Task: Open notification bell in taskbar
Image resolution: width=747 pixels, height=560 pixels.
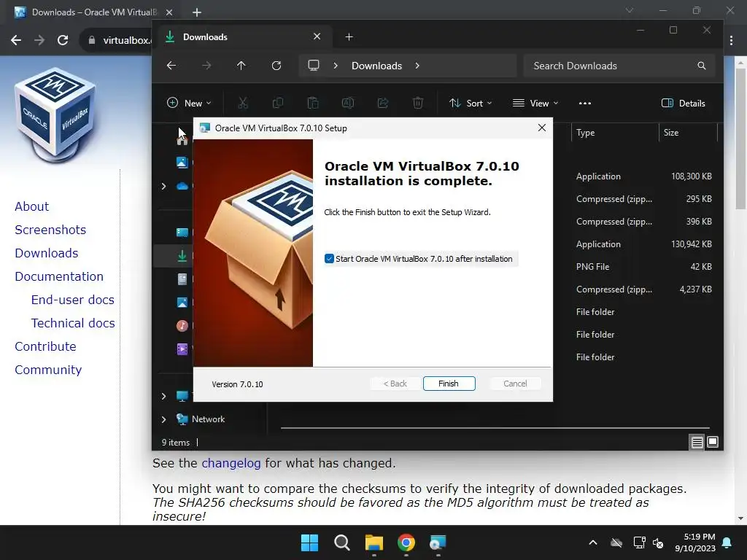Action: pyautogui.click(x=727, y=542)
